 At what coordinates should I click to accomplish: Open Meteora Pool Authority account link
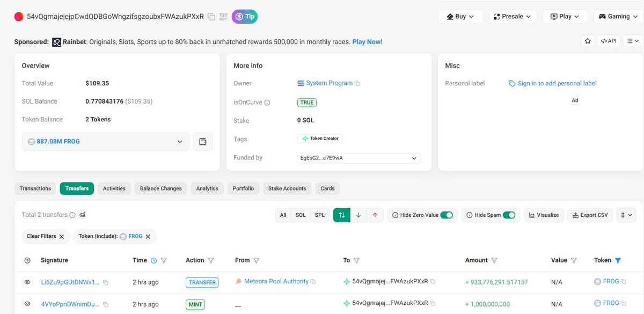click(x=276, y=281)
